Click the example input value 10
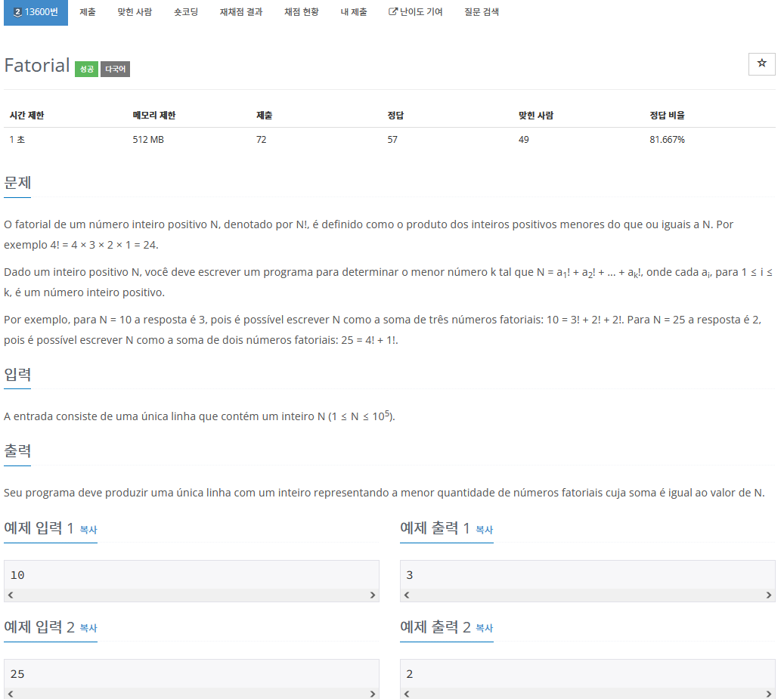This screenshot has height=699, width=784. point(17,575)
